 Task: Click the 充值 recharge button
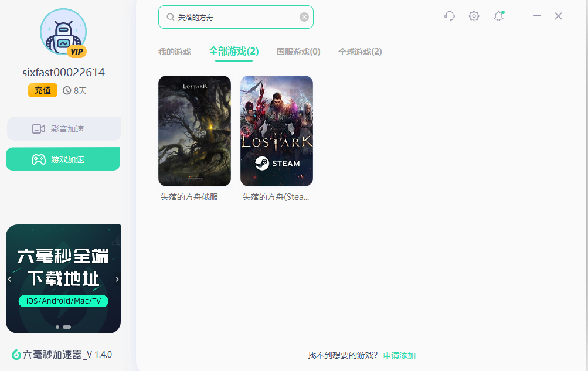[x=42, y=90]
